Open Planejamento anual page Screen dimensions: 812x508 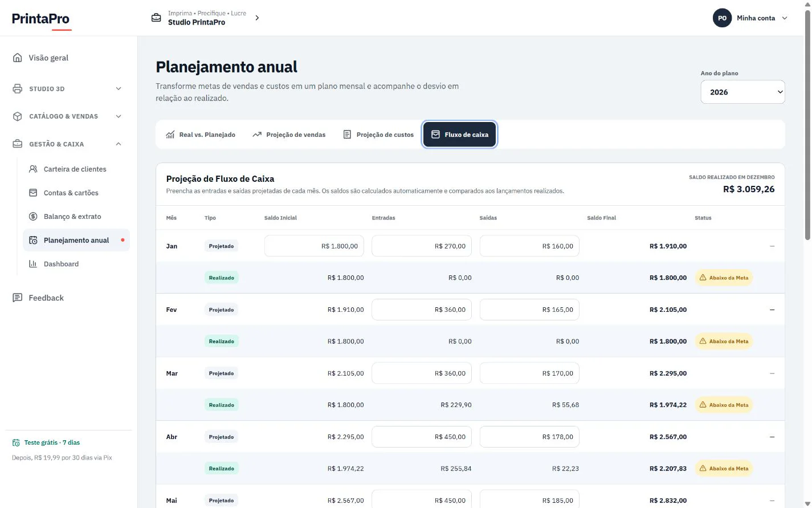click(76, 240)
